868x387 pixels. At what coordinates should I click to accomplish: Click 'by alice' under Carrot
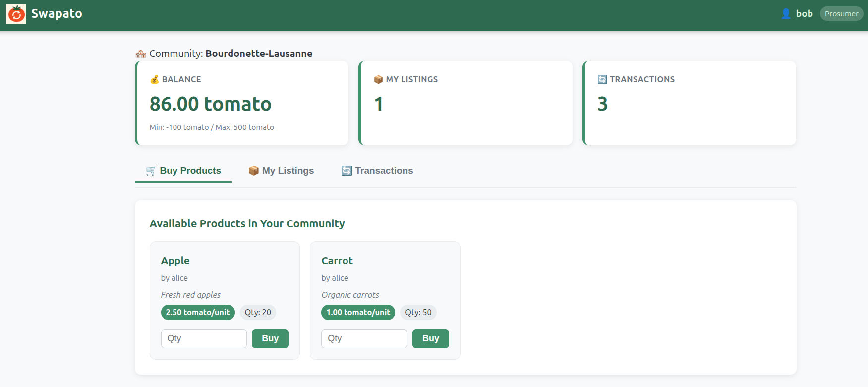[335, 278]
